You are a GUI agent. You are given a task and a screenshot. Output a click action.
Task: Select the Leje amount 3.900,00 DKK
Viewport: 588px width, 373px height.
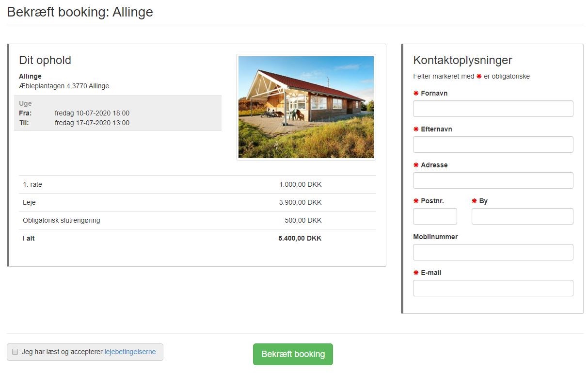coord(301,202)
